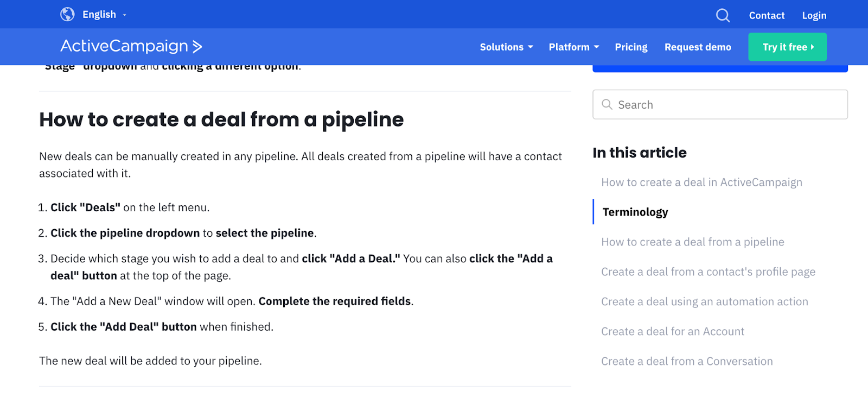Jump to How to create a deal from a pipeline
Screen dimensions: 868x397
692,242
